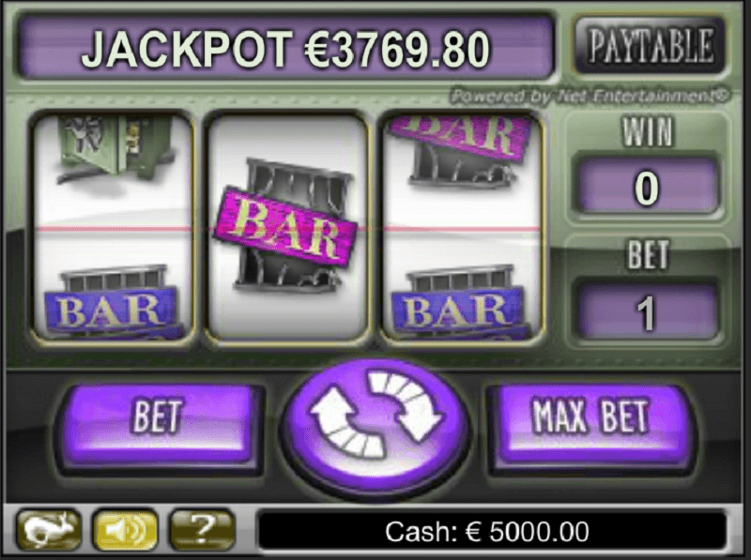Click the blue BAR symbol on third reel
This screenshot has height=560, width=751.
(460, 302)
